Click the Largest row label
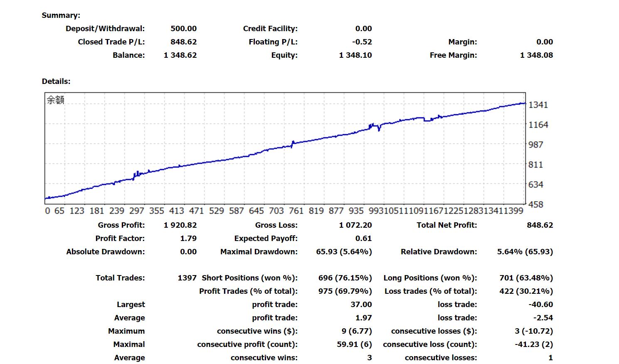Screen dimensions: 619x364 click(x=131, y=305)
